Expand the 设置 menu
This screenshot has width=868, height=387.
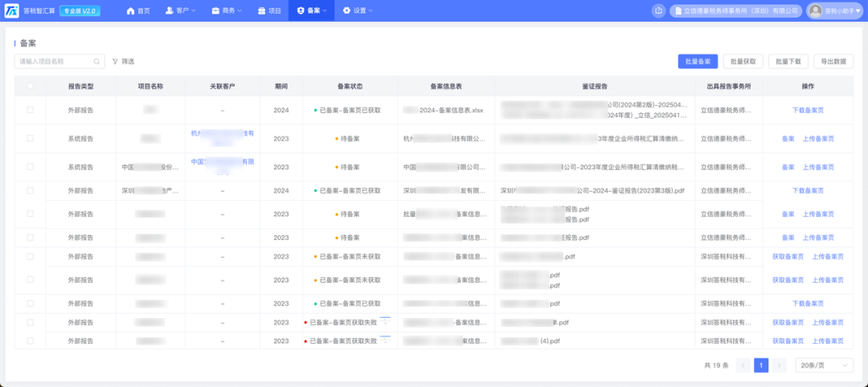(x=358, y=10)
